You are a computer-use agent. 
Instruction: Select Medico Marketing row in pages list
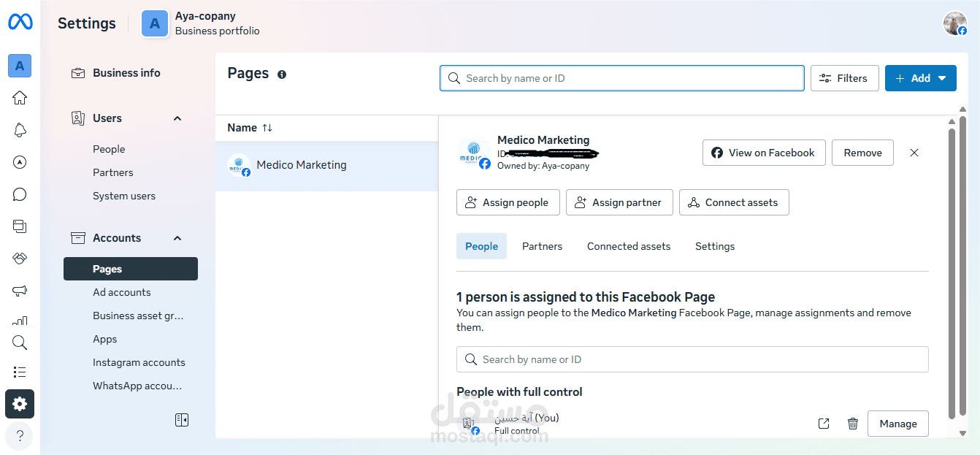point(326,165)
